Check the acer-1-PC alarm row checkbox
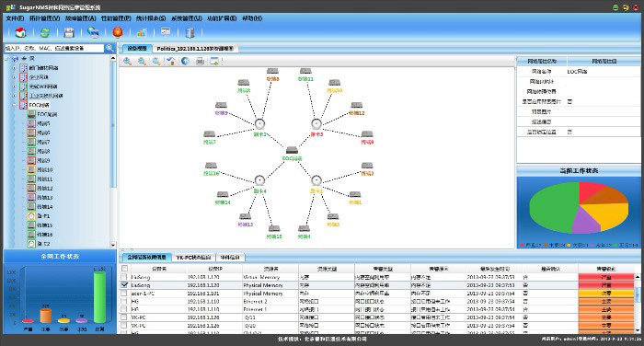The image size is (644, 346). [x=124, y=293]
